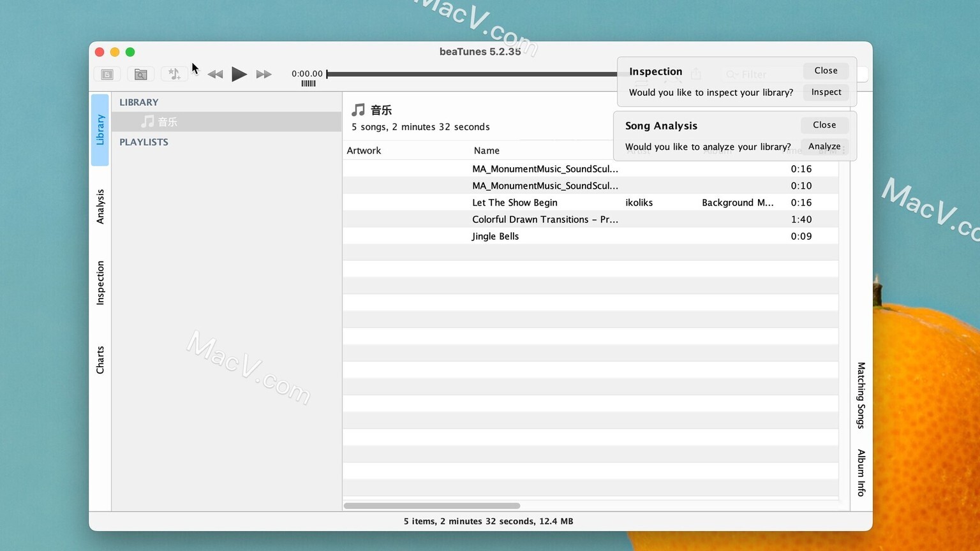Select the 音乐 library in the sidebar
This screenshot has height=551, width=980.
click(226, 122)
